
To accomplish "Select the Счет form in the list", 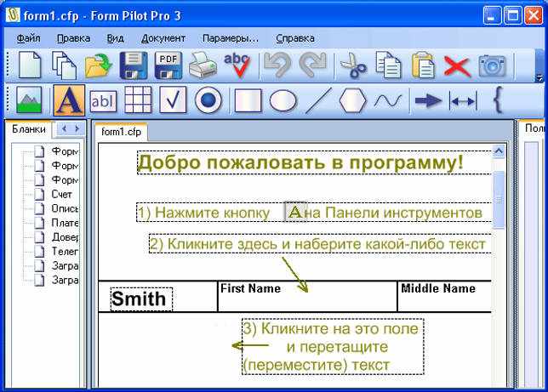I will click(61, 194).
